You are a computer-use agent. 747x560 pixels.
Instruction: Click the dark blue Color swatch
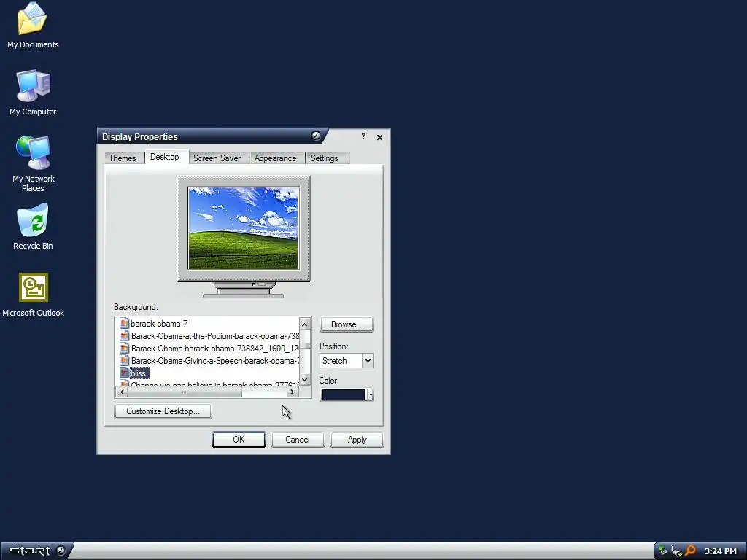344,394
